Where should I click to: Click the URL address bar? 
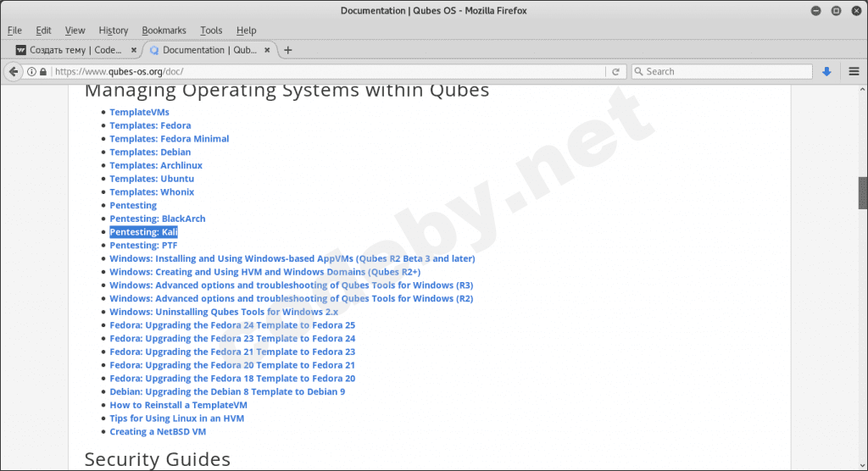(330, 71)
